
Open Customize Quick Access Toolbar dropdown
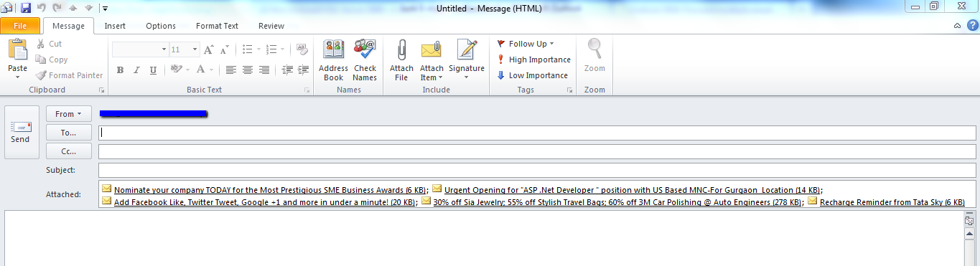click(105, 9)
